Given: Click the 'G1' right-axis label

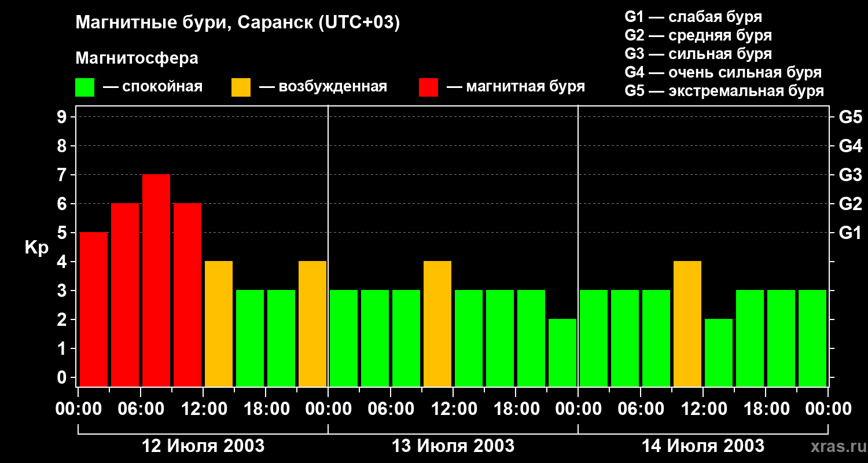Looking at the screenshot, I should (851, 233).
